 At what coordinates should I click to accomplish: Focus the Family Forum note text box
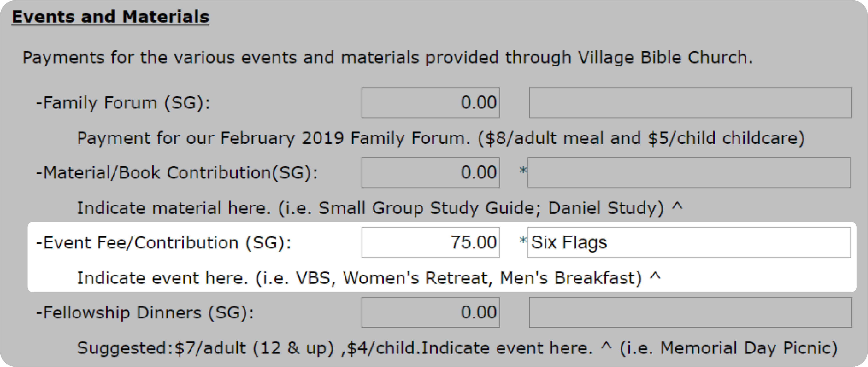click(690, 102)
